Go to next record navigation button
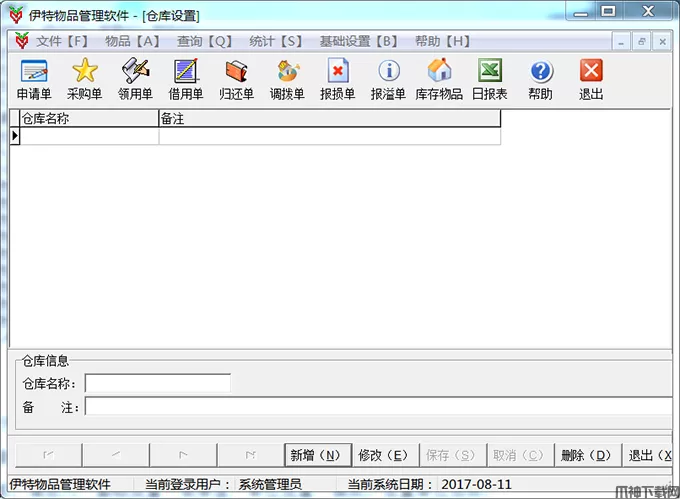 point(183,455)
